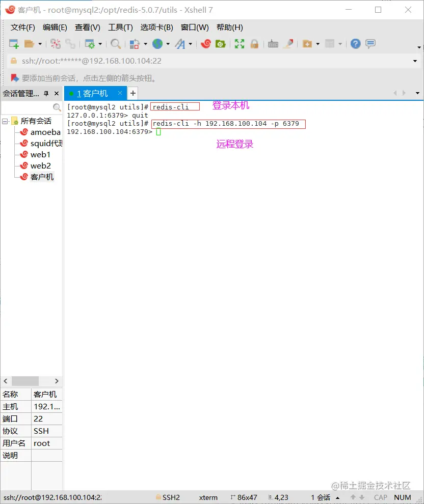Open the File menu 文件(F)
This screenshot has height=504, width=424.
click(x=22, y=27)
